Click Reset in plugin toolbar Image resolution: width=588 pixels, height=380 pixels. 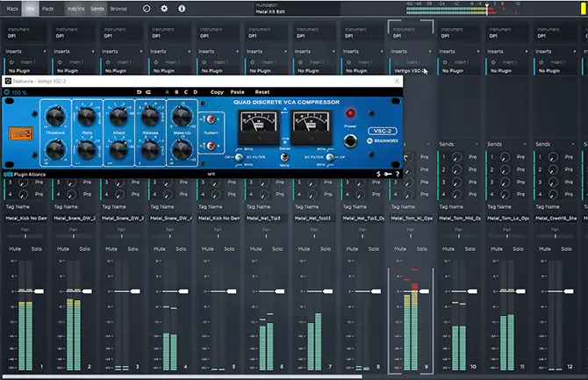click(x=262, y=92)
